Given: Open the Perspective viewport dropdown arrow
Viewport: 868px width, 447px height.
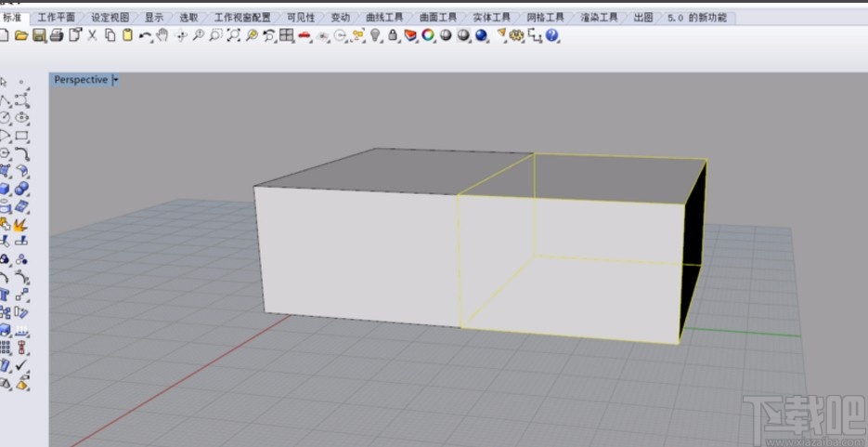Looking at the screenshot, I should pos(115,80).
